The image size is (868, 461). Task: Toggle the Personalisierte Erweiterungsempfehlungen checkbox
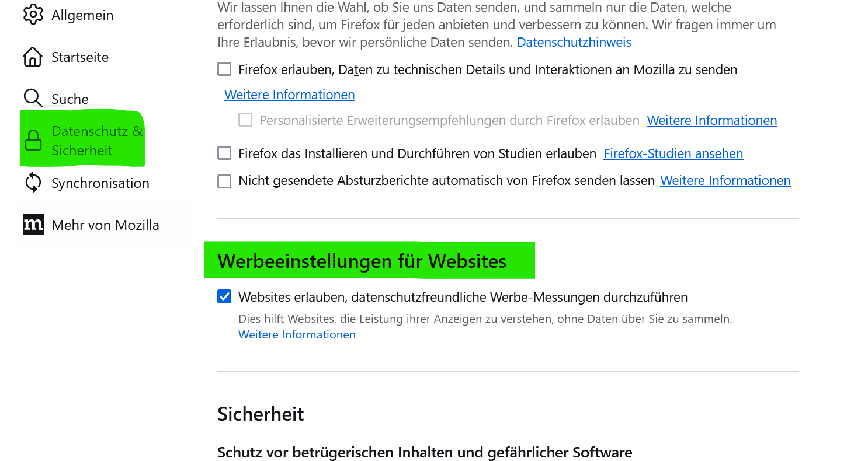pyautogui.click(x=245, y=120)
